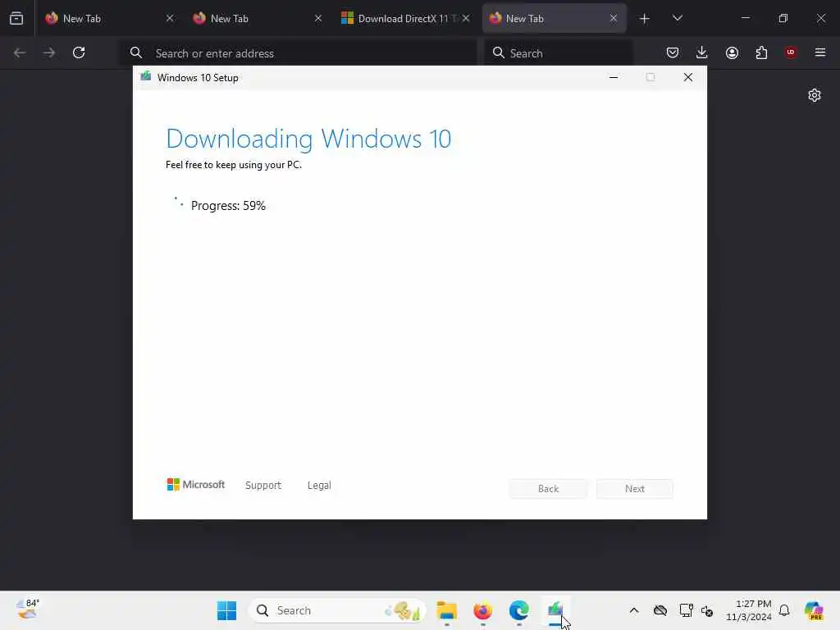Click the Microsoft logo in Setup
Screen dimensions: 840x630
pyautogui.click(x=195, y=484)
